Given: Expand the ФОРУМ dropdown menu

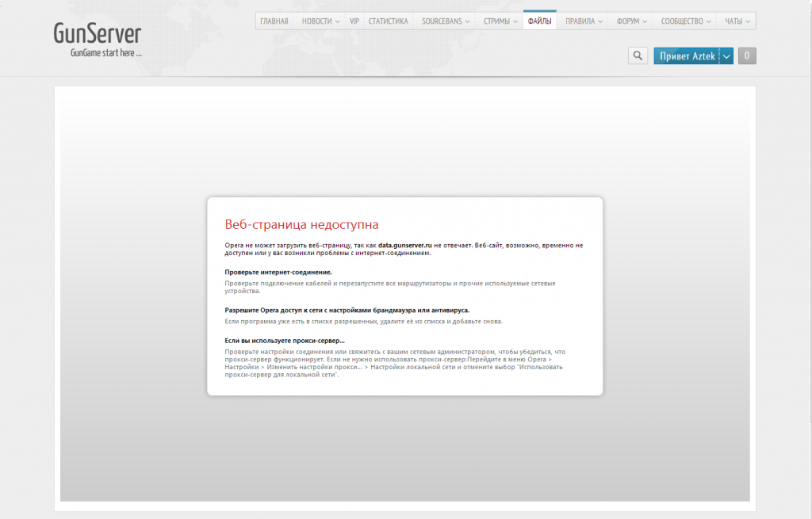Looking at the screenshot, I should (631, 21).
